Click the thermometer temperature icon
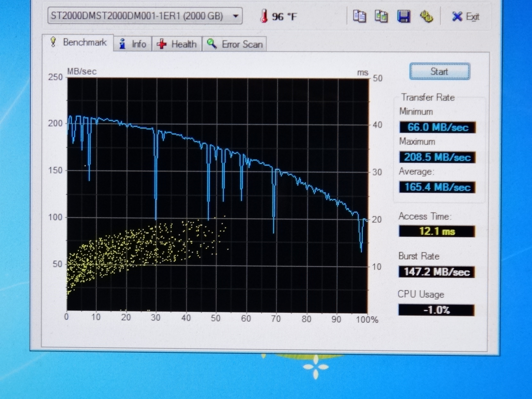 point(264,16)
